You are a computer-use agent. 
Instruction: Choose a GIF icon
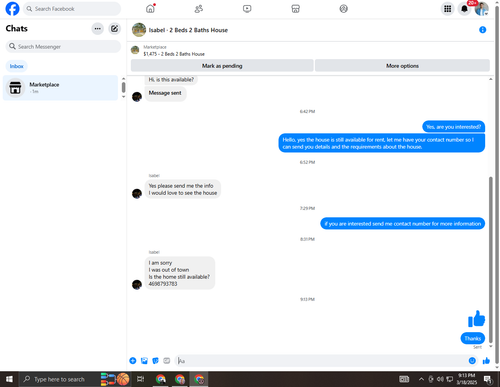pyautogui.click(x=167, y=361)
